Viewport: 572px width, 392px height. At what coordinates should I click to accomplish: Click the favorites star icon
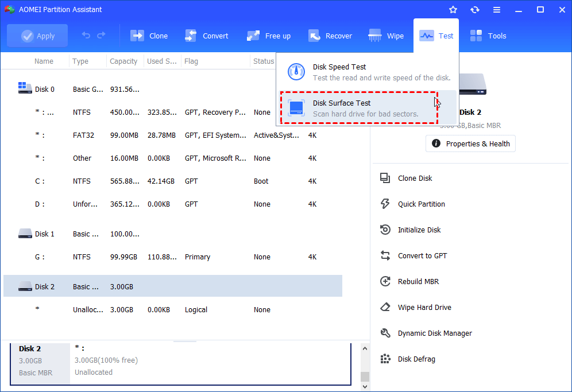click(453, 10)
